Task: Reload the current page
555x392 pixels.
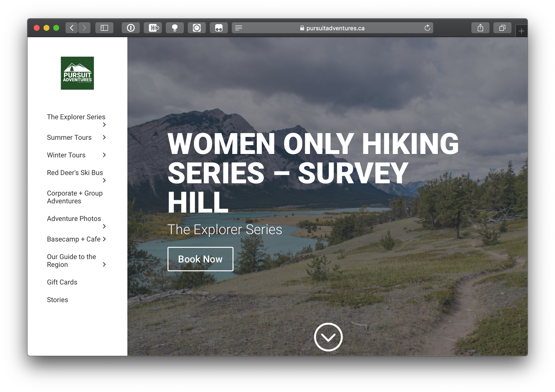Action: tap(427, 28)
